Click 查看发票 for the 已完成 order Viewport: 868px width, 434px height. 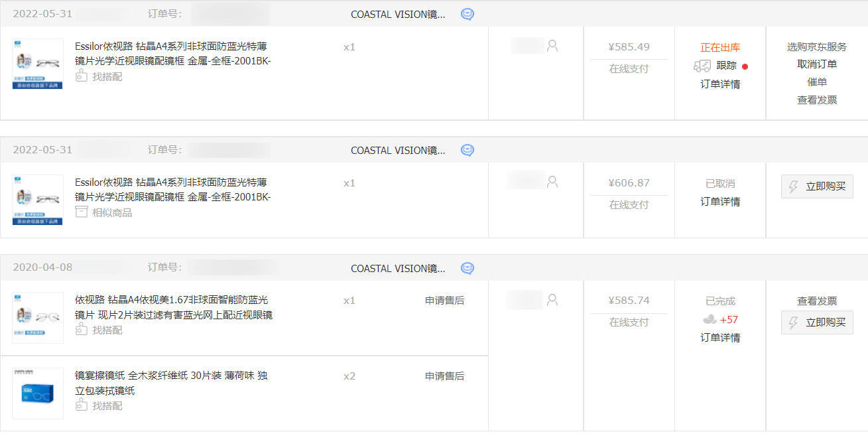click(817, 301)
